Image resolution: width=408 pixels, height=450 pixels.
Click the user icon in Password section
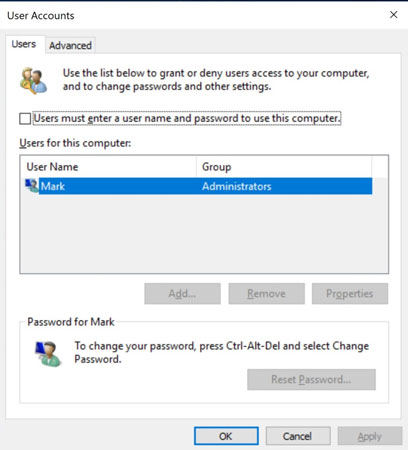(48, 354)
